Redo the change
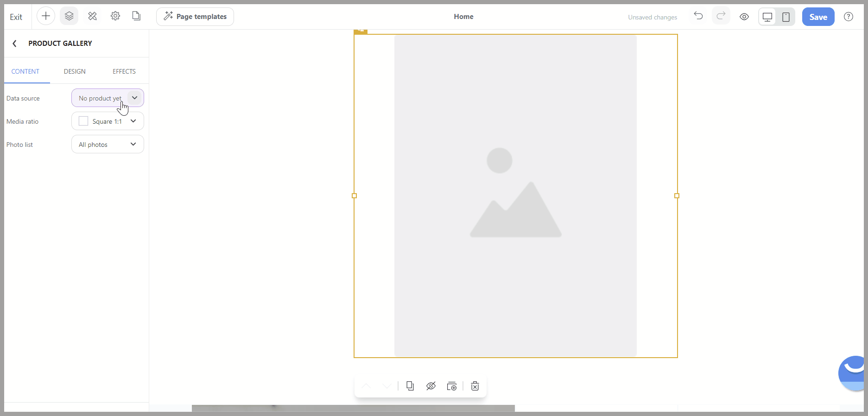Screen dimensions: 868x416 tap(721, 16)
